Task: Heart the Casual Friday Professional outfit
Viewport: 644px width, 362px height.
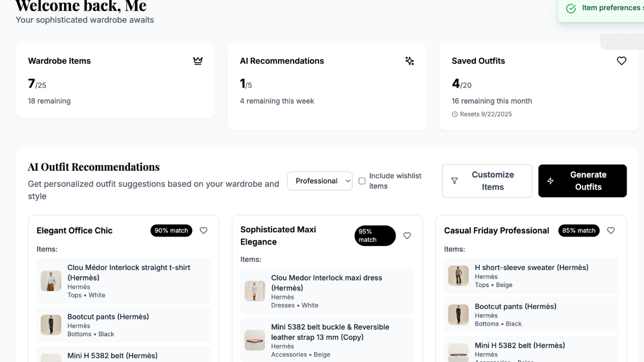Action: (611, 230)
